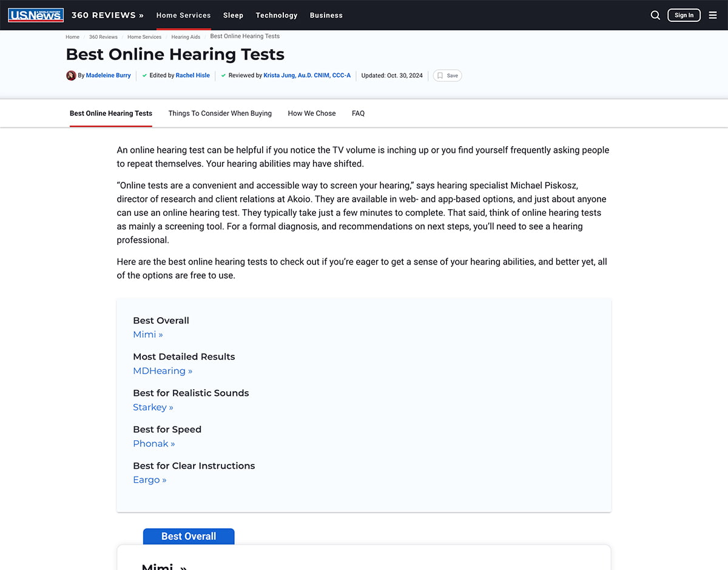The height and width of the screenshot is (570, 728).
Task: Go to the Home breadcrumb
Action: pos(73,37)
